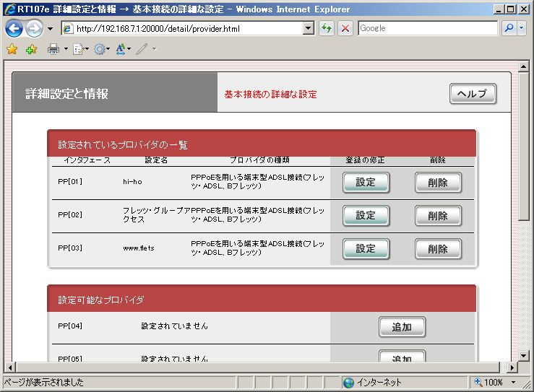Screen dimensions: 534x392
Task: Click the magnifier Search icon
Action: click(x=509, y=28)
